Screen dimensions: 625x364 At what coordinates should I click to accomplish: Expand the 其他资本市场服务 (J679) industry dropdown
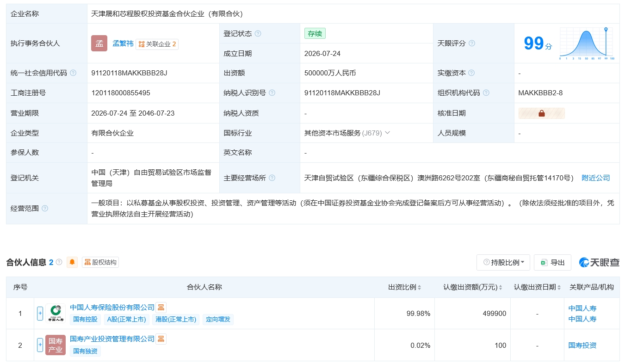[x=388, y=133]
